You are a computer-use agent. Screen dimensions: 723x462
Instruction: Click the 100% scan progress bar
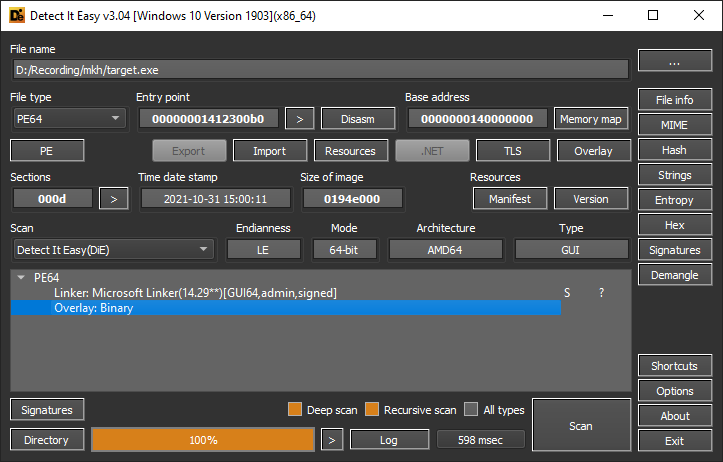pos(203,440)
